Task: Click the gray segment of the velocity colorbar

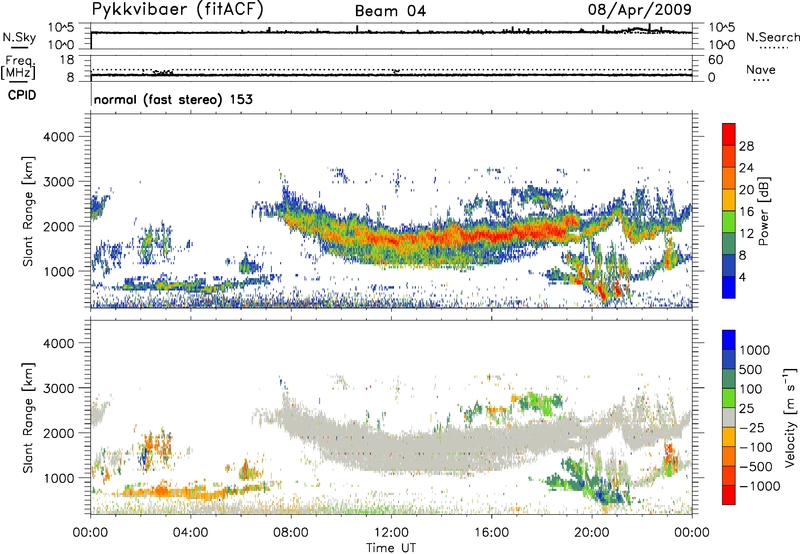Action: pyautogui.click(x=729, y=417)
